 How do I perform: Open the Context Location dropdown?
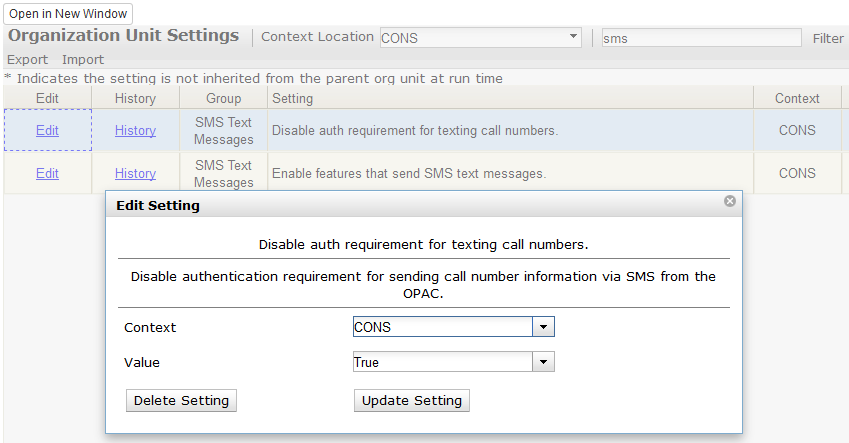pos(574,37)
